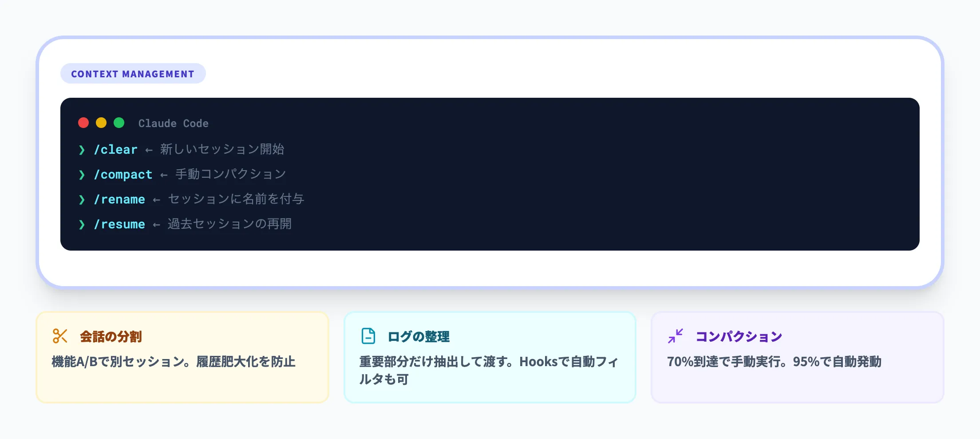The image size is (980, 439).
Task: Click the prompt chevron beside /clear
Action: tap(82, 150)
